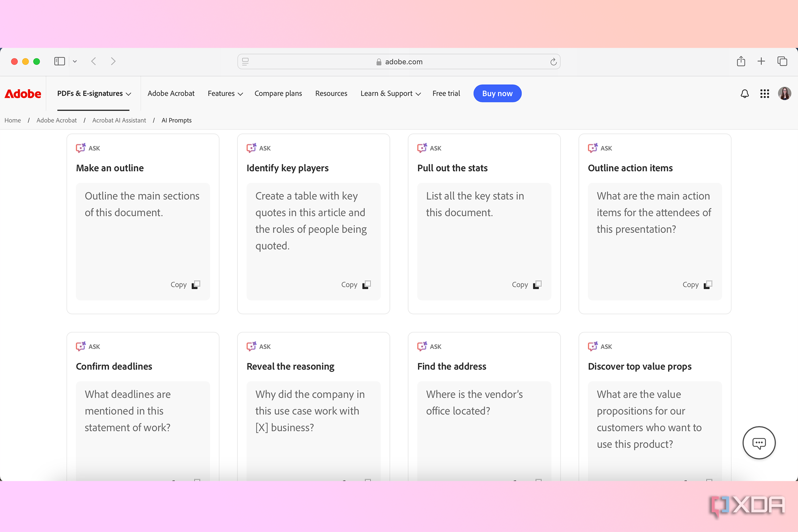The image size is (798, 532).
Task: Click the Buy now button
Action: pyautogui.click(x=497, y=93)
